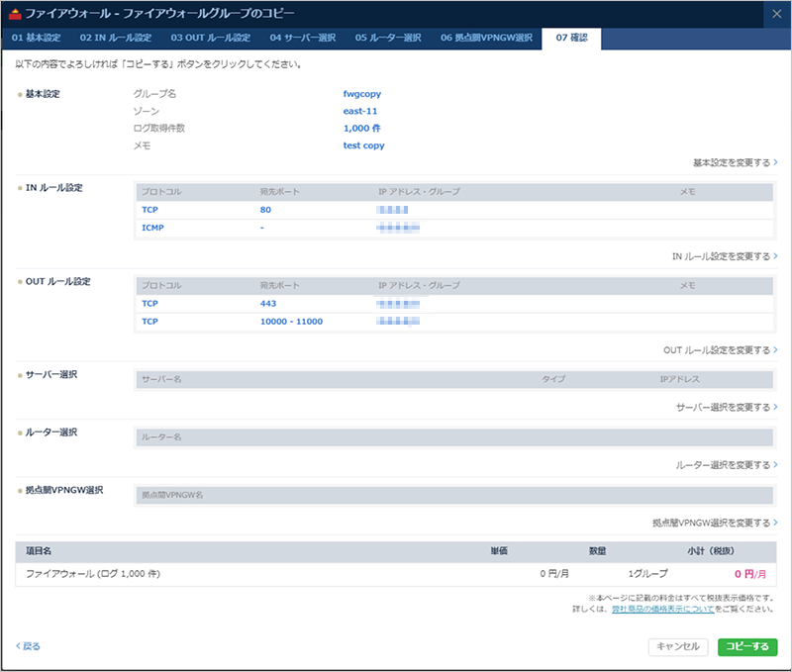Open the 02 IN ルール設定 tab
The image size is (792, 672).
coord(116,39)
